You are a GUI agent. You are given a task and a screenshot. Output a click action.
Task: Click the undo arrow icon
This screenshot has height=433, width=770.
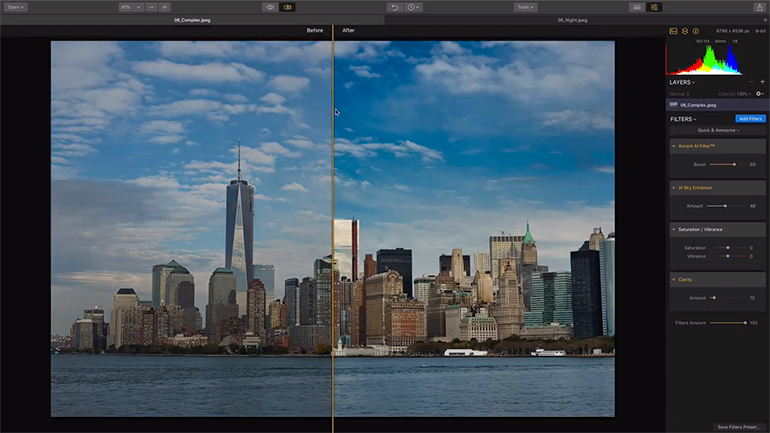pos(395,7)
